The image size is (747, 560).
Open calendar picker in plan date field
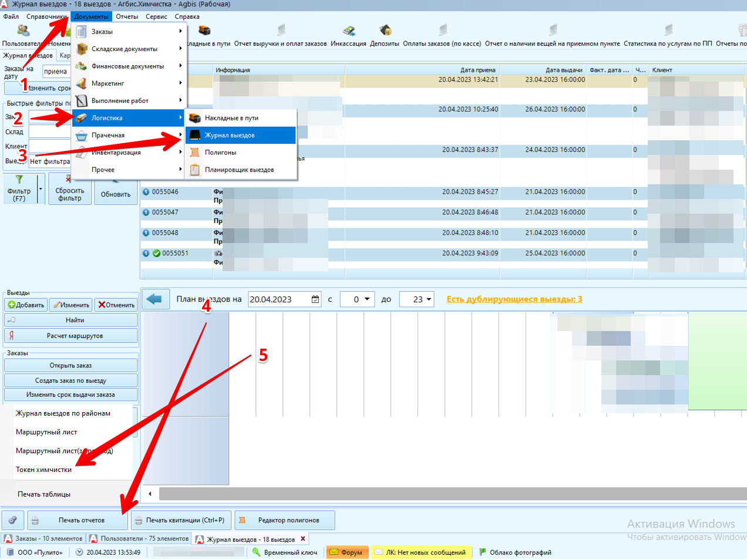pos(315,299)
